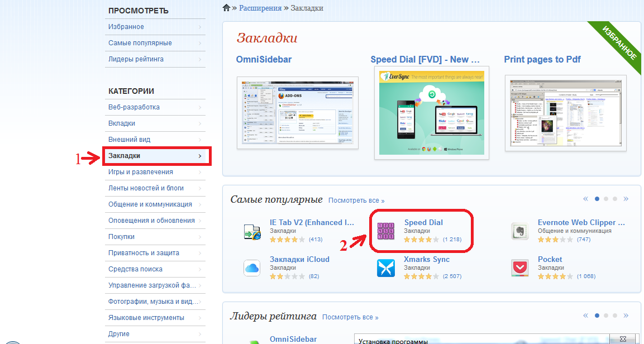The width and height of the screenshot is (644, 344).
Task: Open Evernote Web Clipper link
Action: pyautogui.click(x=581, y=222)
